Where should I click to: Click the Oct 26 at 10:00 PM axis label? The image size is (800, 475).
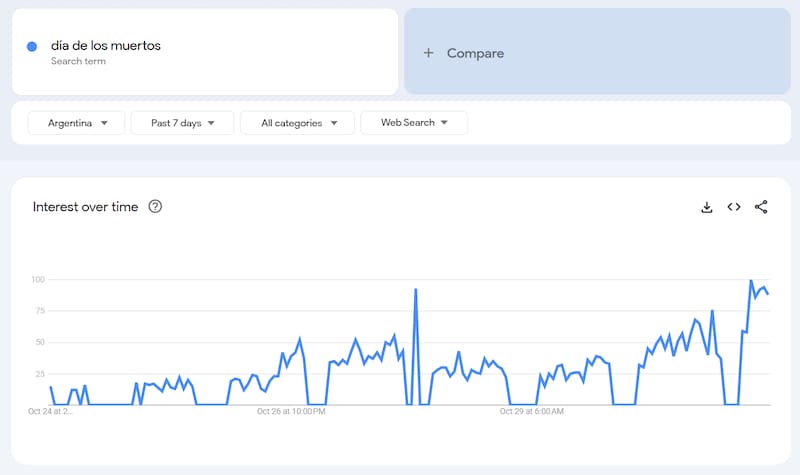pos(291,411)
